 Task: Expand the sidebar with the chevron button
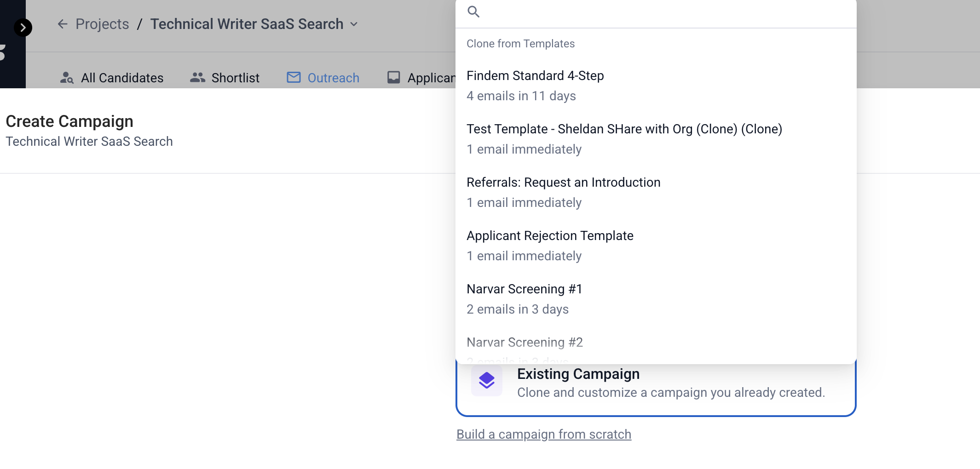pos(23,28)
